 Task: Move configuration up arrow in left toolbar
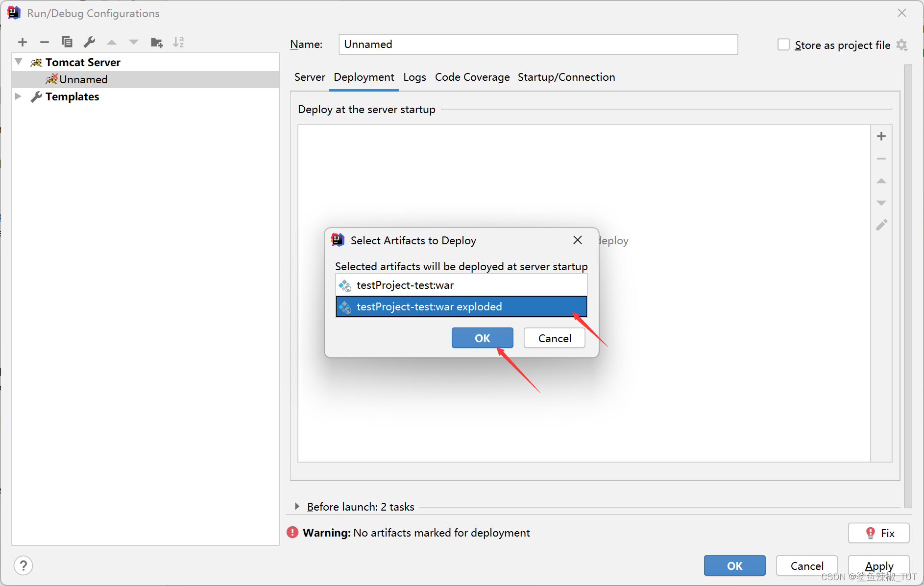112,42
